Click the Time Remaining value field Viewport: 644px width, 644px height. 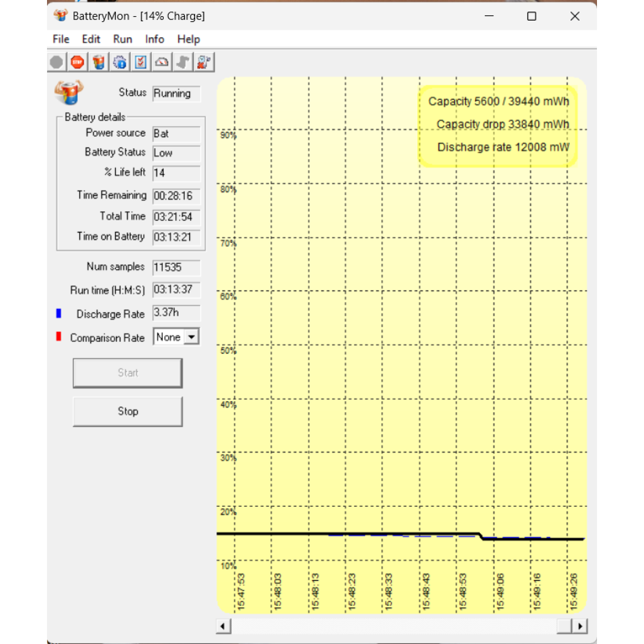click(x=176, y=196)
